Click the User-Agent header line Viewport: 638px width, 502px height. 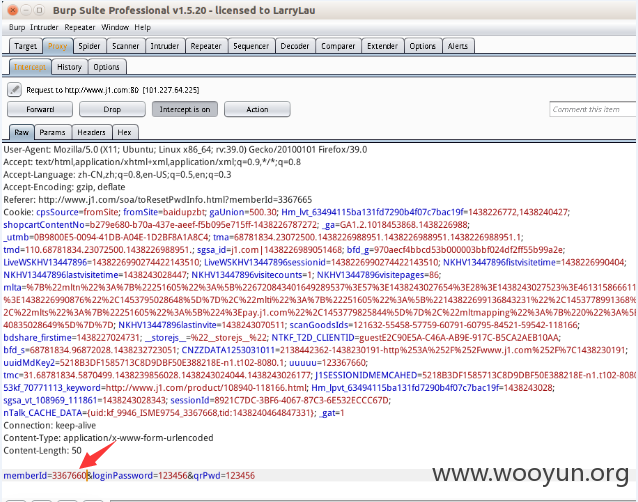point(185,150)
